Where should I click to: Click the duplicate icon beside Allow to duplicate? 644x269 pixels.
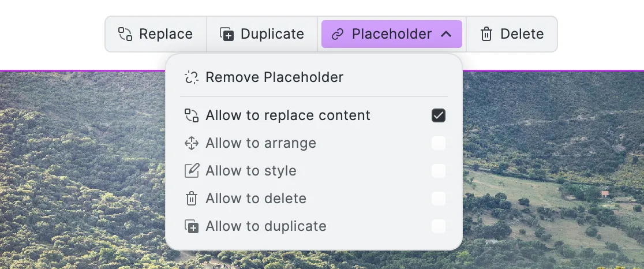click(192, 226)
